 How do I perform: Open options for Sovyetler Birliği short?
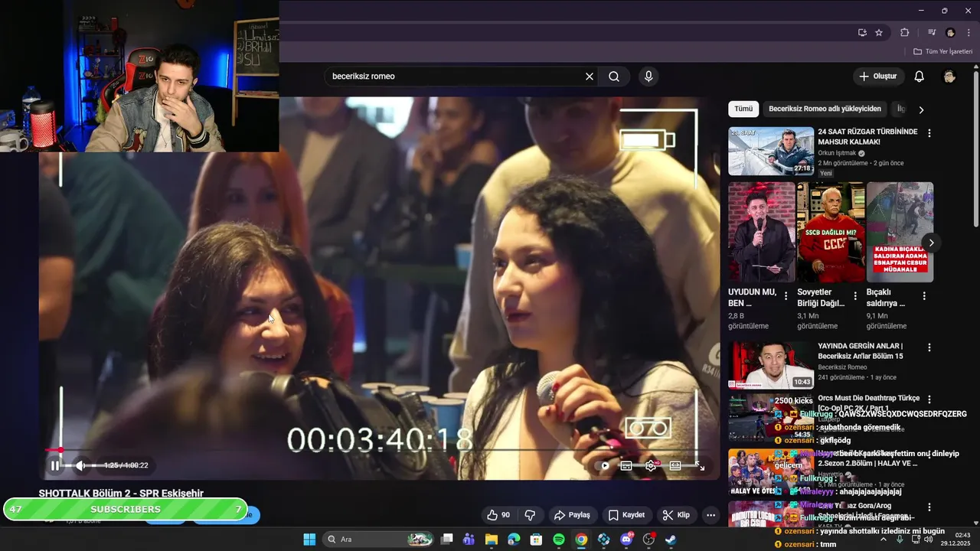tap(854, 295)
